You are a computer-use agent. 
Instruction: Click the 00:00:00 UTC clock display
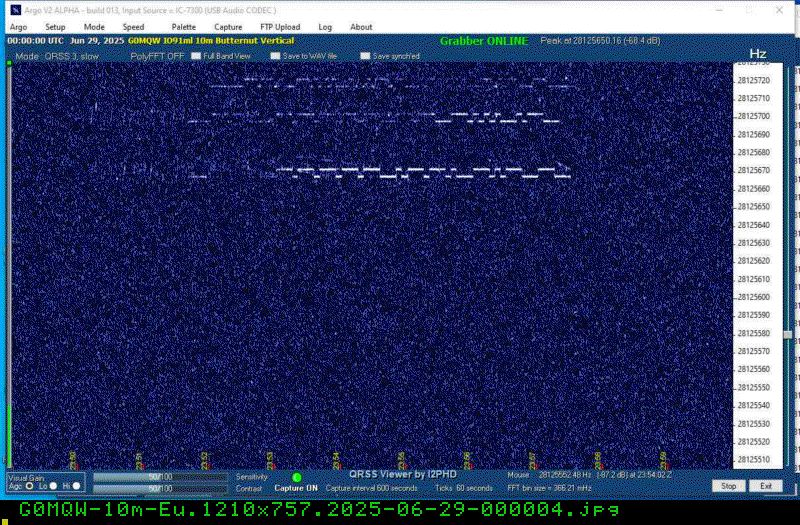click(36, 41)
